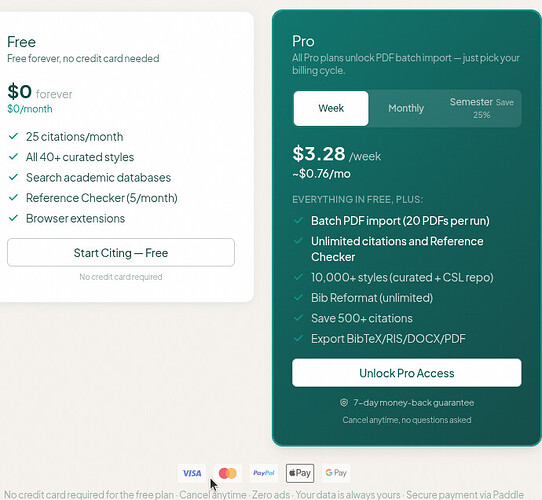Image resolution: width=542 pixels, height=500 pixels.
Task: Click checkmark next to Export BibTeX/RIS/DOCX/PDF
Action: tap(298, 338)
